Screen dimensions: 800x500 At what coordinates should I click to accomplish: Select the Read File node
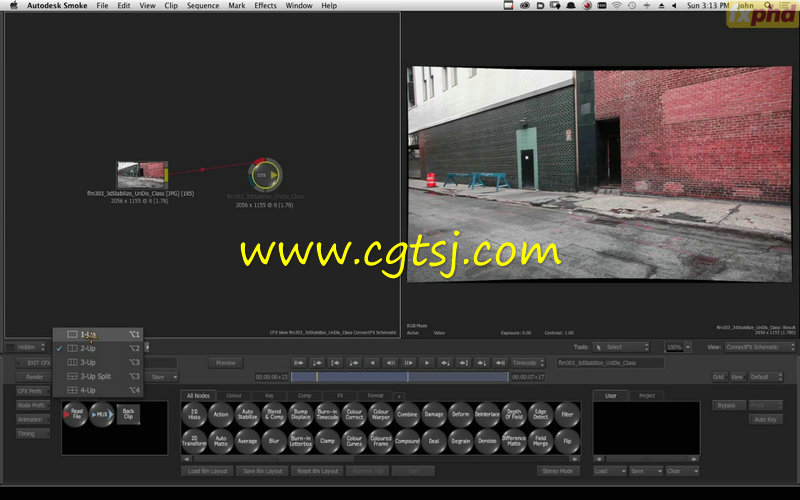pyautogui.click(x=76, y=414)
